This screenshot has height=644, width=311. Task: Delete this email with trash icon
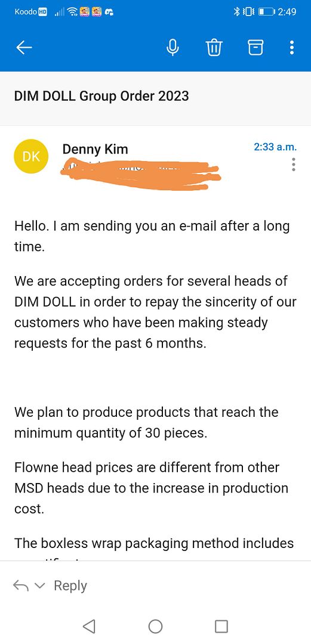pyautogui.click(x=214, y=48)
